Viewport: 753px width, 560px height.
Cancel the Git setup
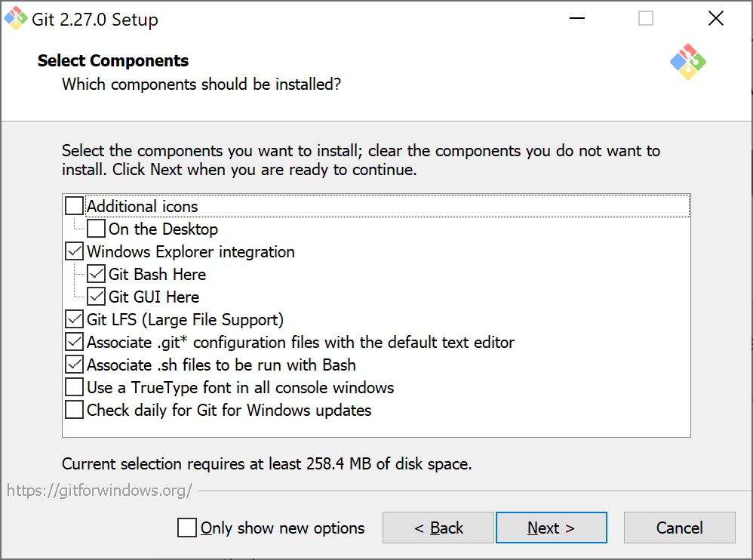point(678,527)
